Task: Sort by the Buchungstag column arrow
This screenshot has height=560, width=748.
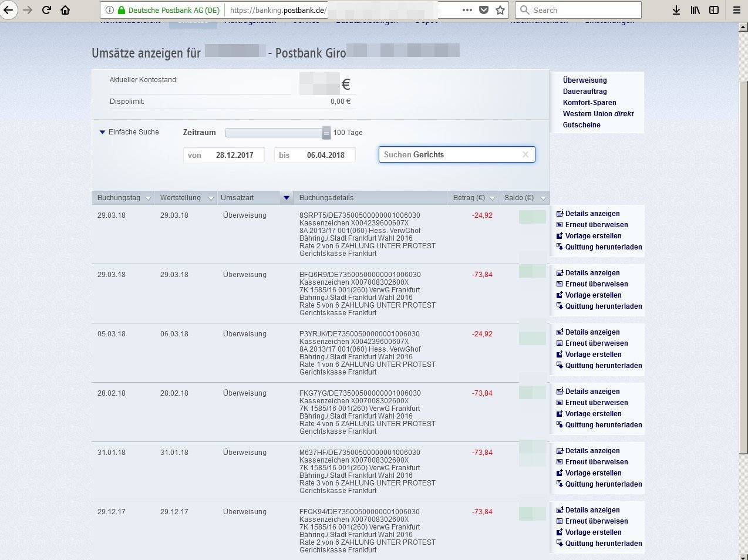Action: 148,198
